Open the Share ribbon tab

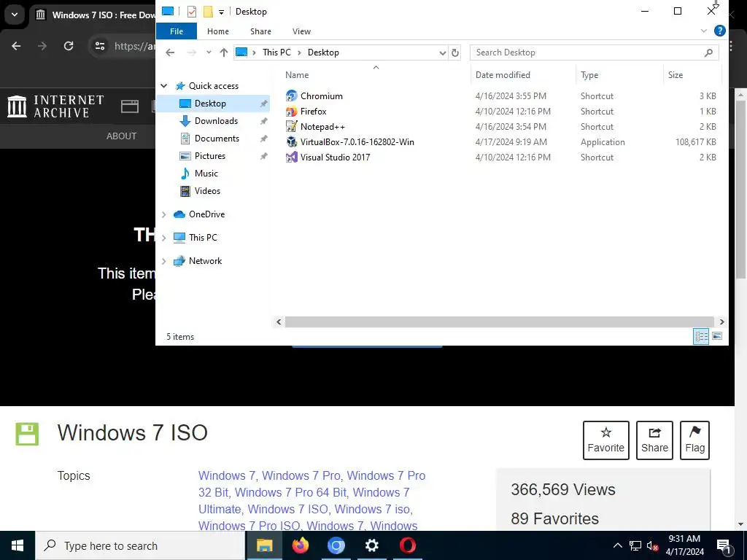click(260, 31)
